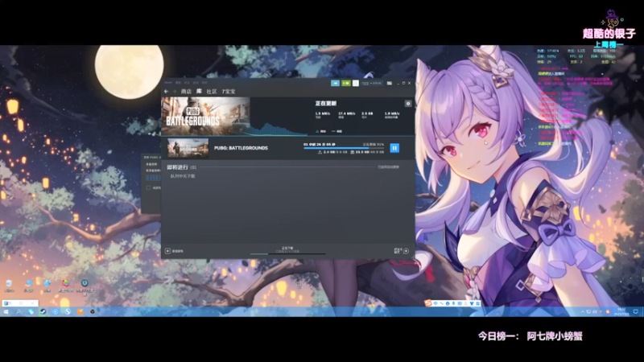Click the volume icon in system tray
Screen dimensions: 644x362
pyautogui.click(x=595, y=312)
